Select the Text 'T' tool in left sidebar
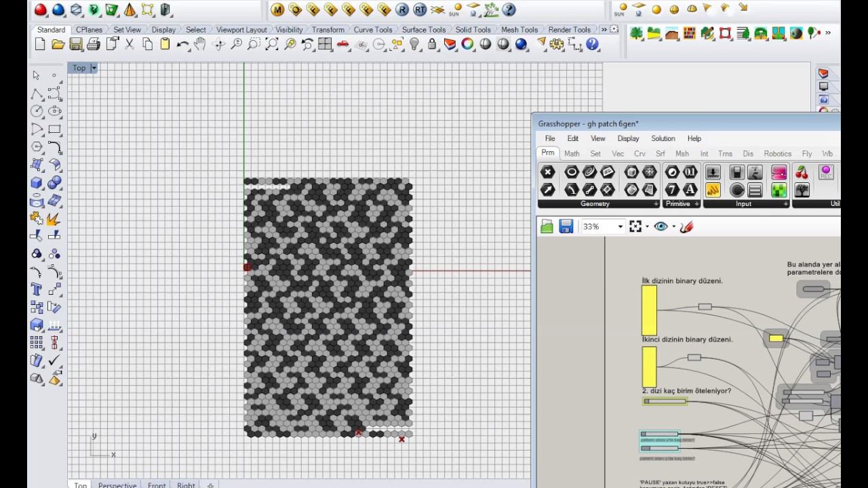Image resolution: width=868 pixels, height=488 pixels. (x=37, y=289)
